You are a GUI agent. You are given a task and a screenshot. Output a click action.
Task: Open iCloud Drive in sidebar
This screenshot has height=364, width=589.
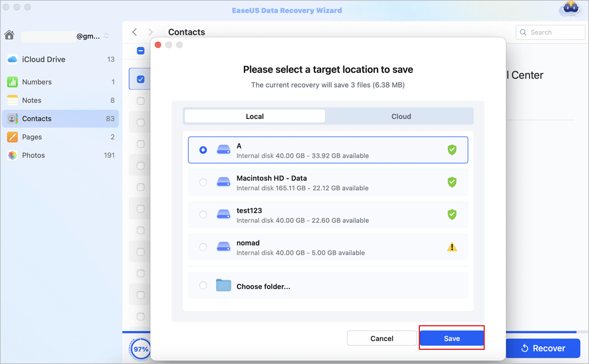[61, 59]
